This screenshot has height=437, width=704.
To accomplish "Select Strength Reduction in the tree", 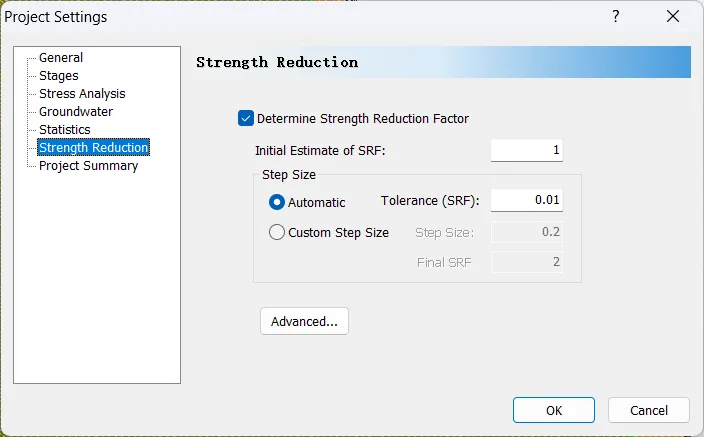I will pos(93,148).
